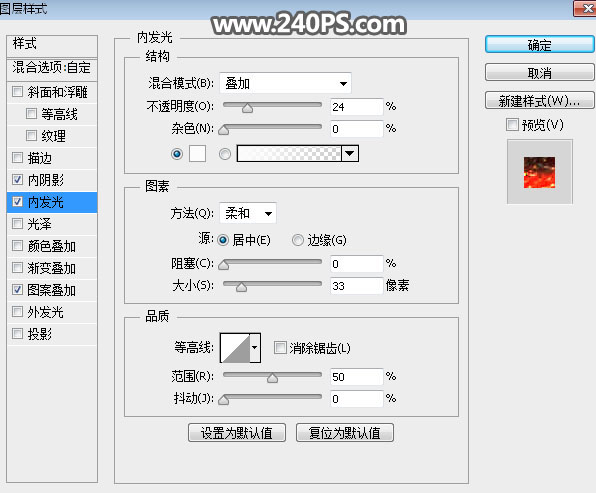Toggle the 预览(V) checkbox
596x493 pixels.
tap(512, 124)
